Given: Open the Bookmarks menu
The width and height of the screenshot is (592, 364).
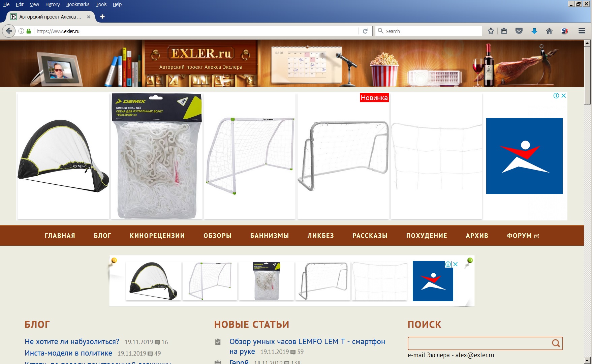Looking at the screenshot, I should (77, 4).
